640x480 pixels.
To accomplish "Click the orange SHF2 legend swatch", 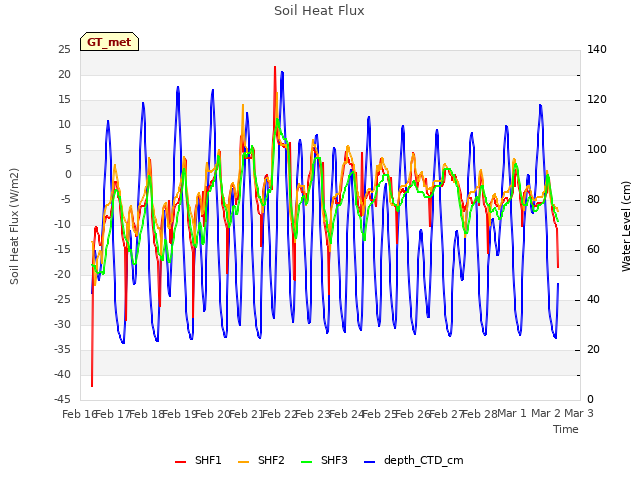I will pyautogui.click(x=243, y=462).
